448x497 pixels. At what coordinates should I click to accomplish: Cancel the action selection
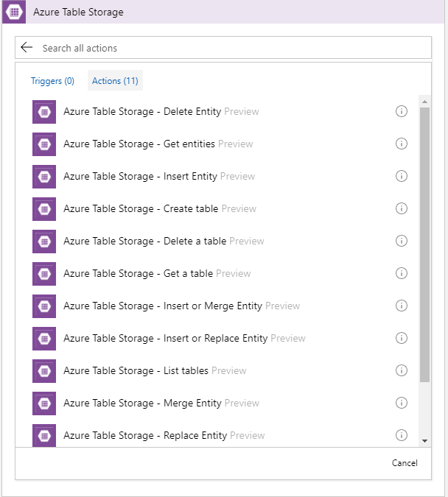point(405,463)
